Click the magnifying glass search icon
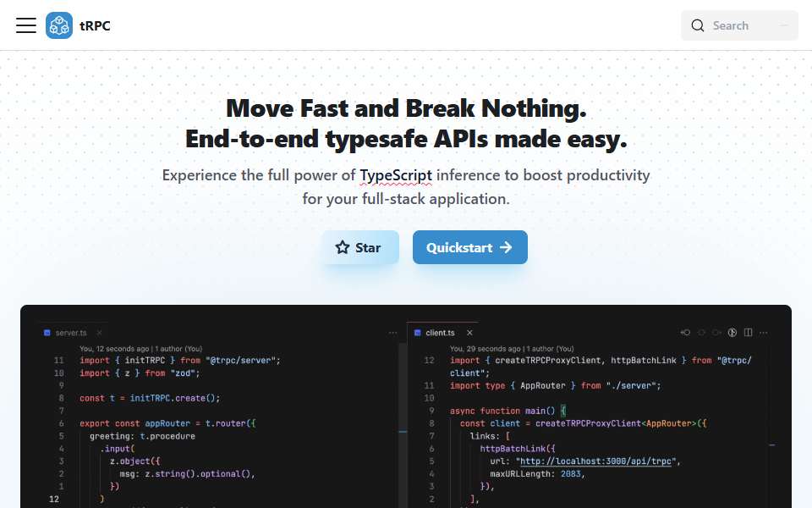Screen dimensions: 812x508 (x=698, y=25)
